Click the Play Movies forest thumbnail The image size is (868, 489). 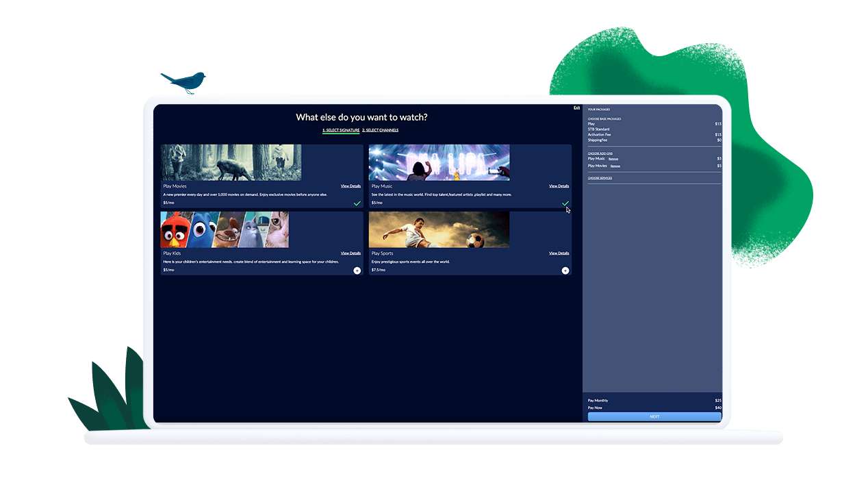coord(231,162)
